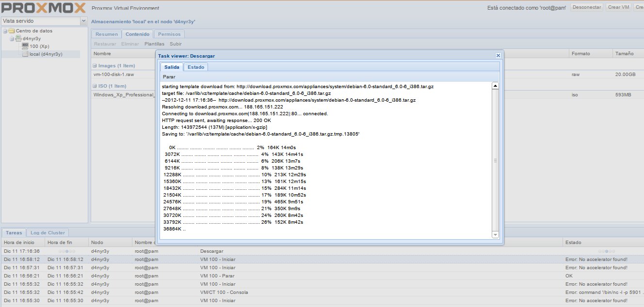Image resolution: width=644 pixels, height=307 pixels.
Task: Click the Crear VM button
Action: (618, 7)
